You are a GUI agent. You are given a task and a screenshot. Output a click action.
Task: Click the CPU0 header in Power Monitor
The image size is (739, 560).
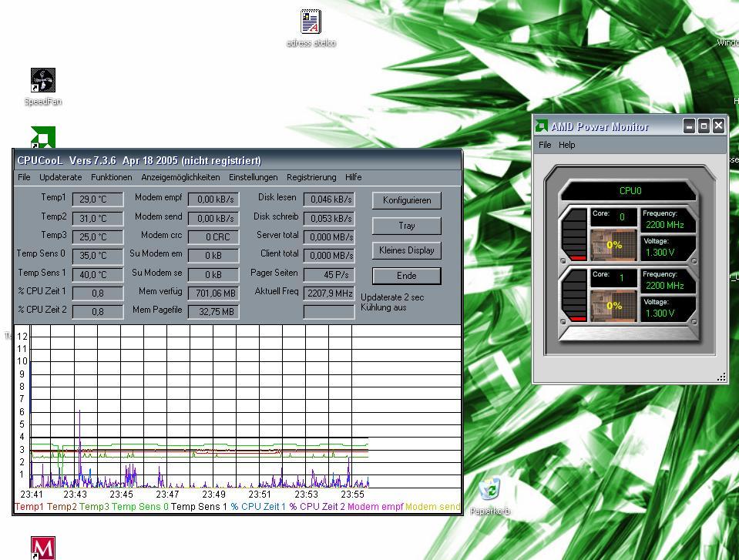[630, 191]
